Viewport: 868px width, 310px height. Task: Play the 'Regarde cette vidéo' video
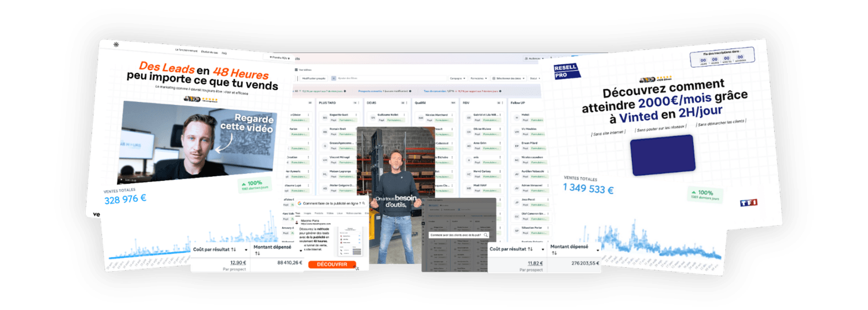tap(197, 142)
